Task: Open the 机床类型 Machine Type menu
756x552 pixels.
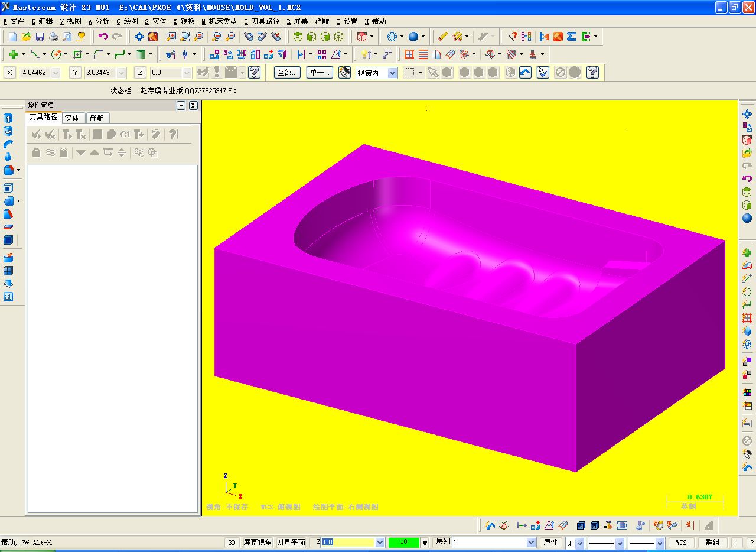Action: [x=219, y=21]
